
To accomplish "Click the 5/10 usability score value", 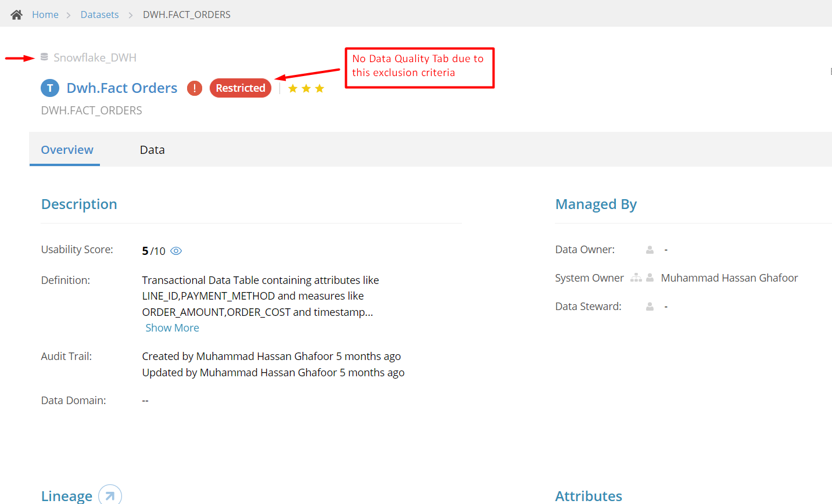I will pos(154,251).
